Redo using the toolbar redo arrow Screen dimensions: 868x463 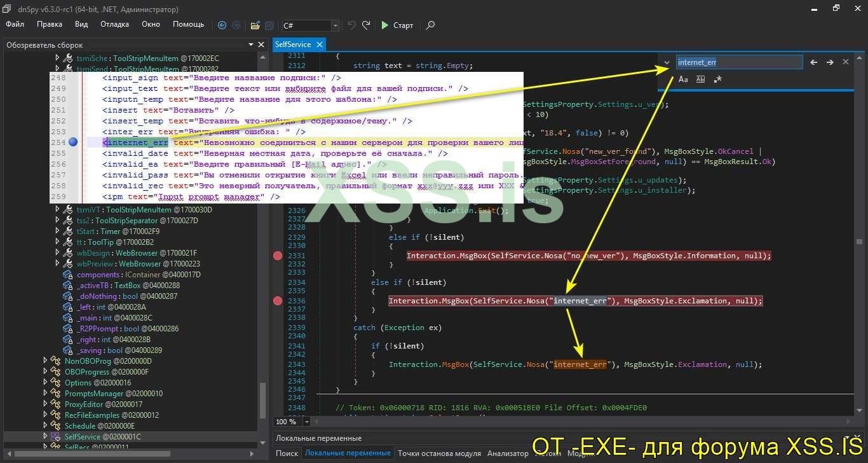click(x=366, y=25)
